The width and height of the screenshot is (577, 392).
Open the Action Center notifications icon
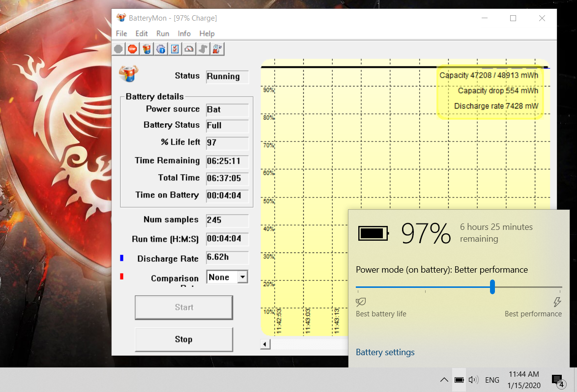tap(558, 380)
